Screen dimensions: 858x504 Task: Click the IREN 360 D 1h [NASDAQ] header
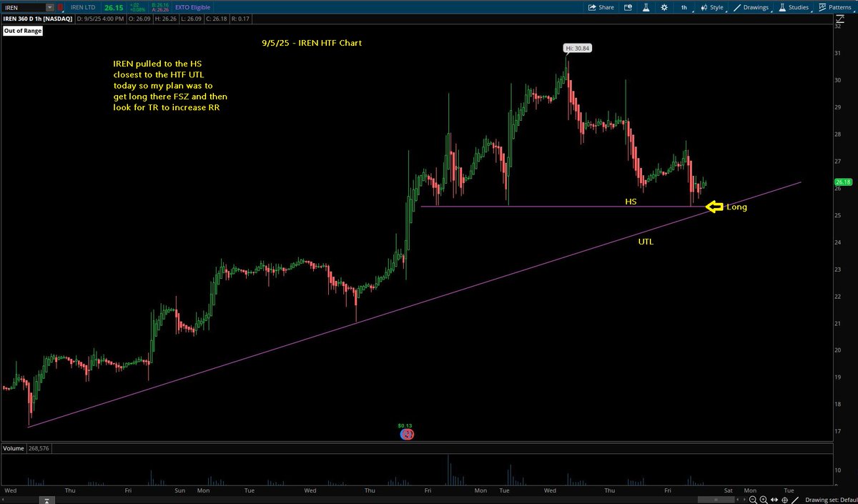pos(38,19)
